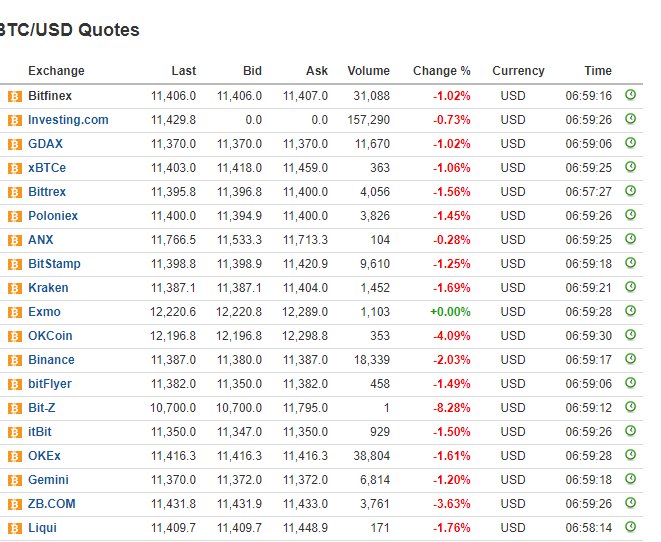Viewport: 661px width, 542px height.
Task: Open the GDAX exchange link
Action: [x=45, y=144]
